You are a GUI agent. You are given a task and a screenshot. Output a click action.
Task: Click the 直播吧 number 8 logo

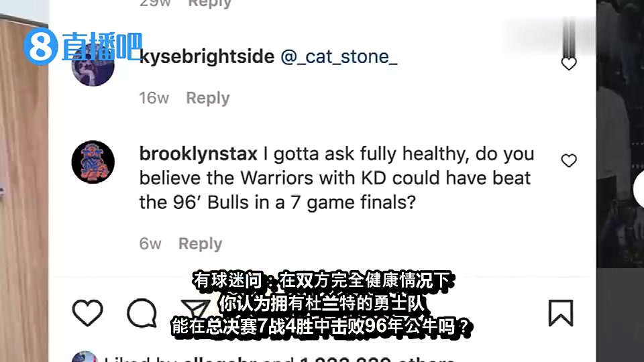[40, 46]
